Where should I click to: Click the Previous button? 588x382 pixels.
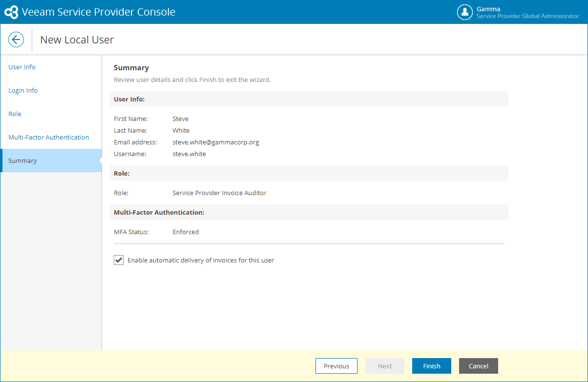click(336, 366)
